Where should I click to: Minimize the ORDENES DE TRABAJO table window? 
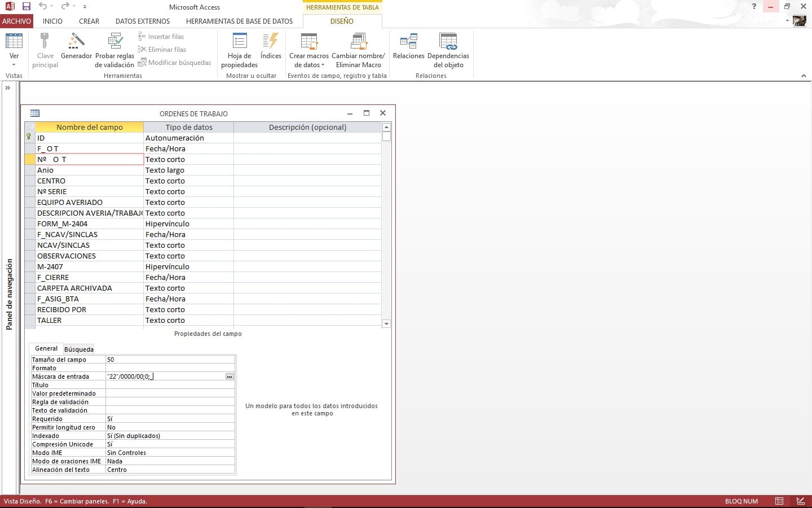(x=350, y=113)
